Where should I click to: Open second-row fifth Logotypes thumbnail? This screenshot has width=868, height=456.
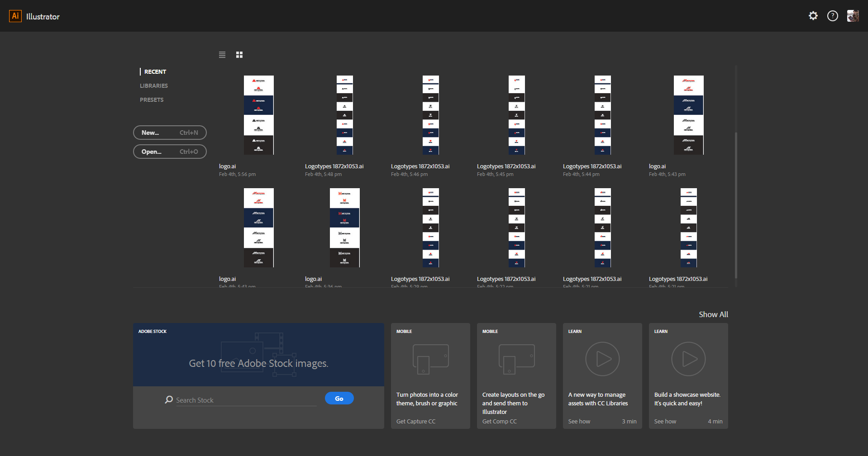click(x=602, y=228)
